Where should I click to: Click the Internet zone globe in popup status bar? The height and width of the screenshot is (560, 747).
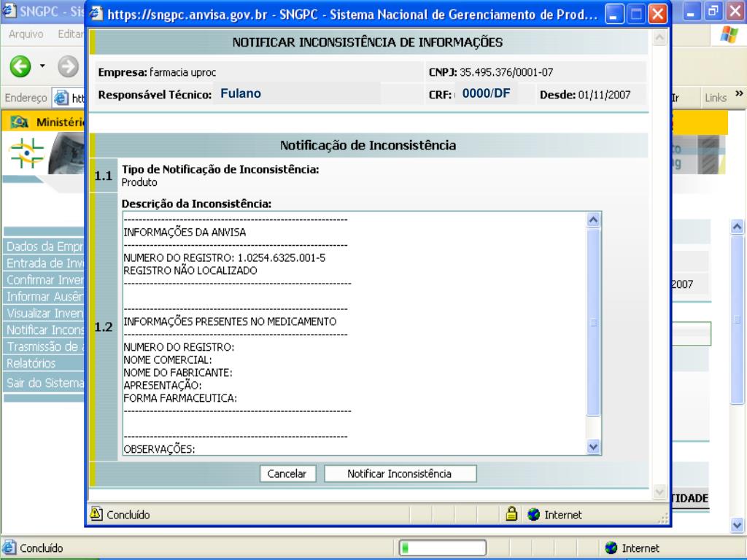pos(534,514)
